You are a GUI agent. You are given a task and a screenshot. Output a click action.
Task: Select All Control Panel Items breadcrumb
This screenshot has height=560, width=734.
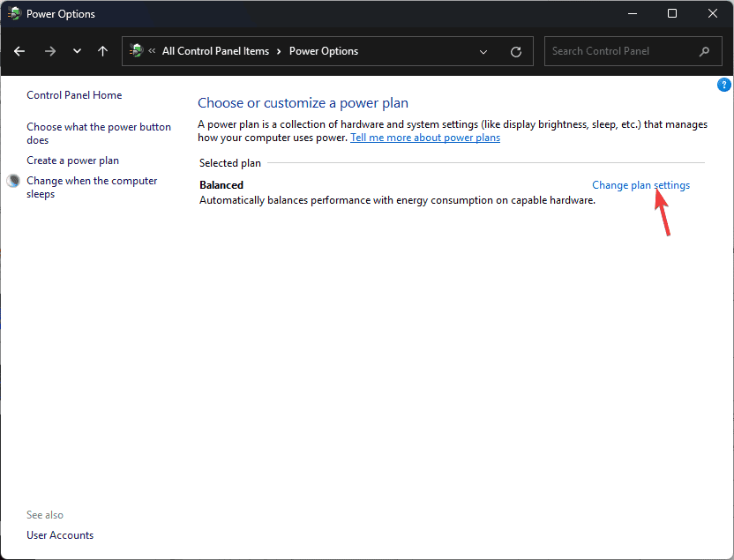[215, 51]
